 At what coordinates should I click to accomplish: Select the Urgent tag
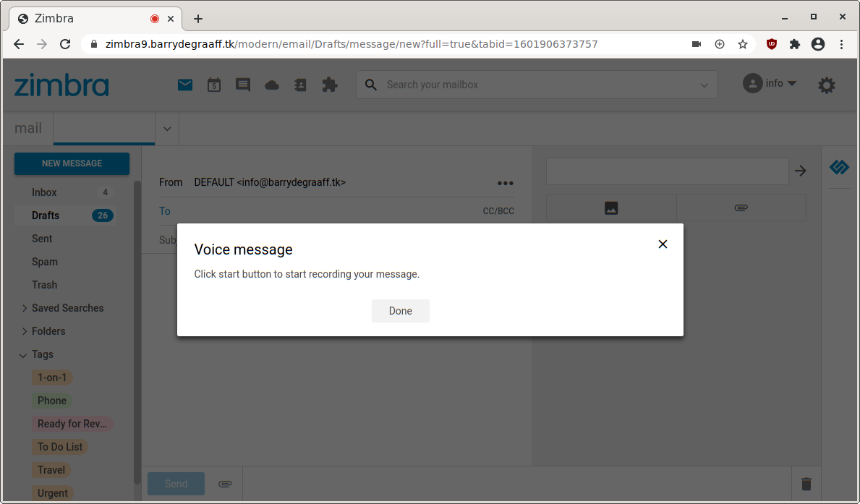click(53, 492)
